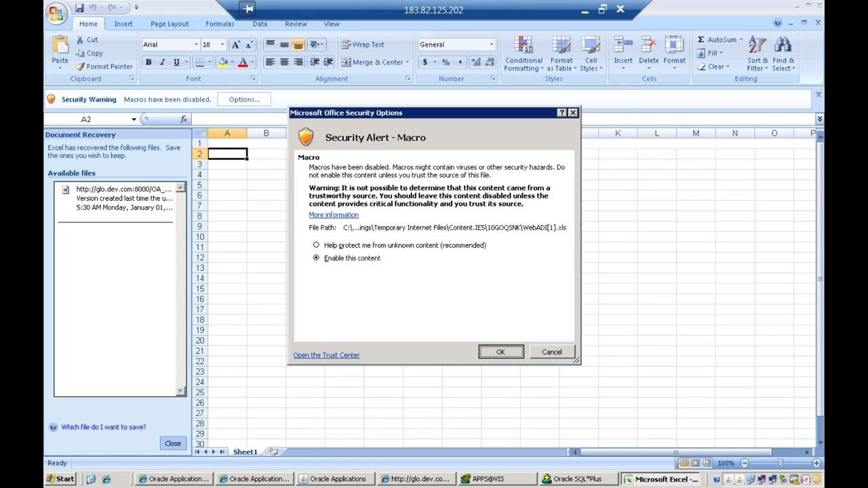Open the font name Arial dropdown
The width and height of the screenshot is (868, 488).
[196, 45]
